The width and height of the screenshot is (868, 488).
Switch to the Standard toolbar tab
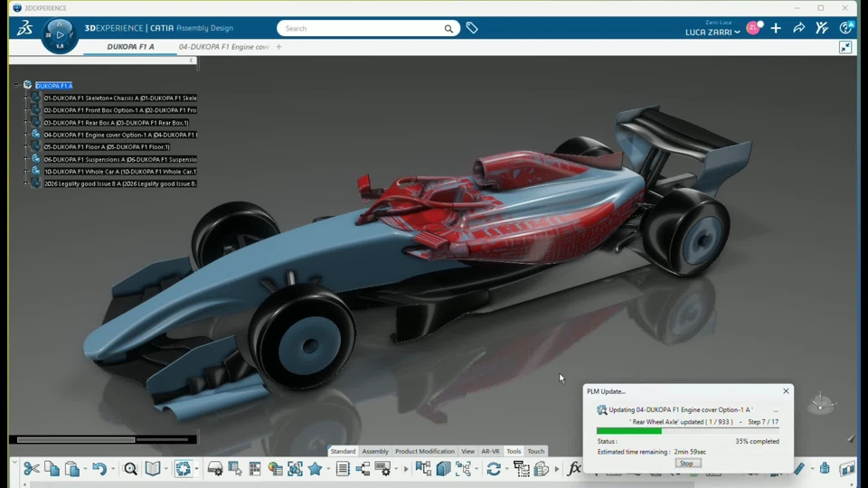tap(343, 452)
